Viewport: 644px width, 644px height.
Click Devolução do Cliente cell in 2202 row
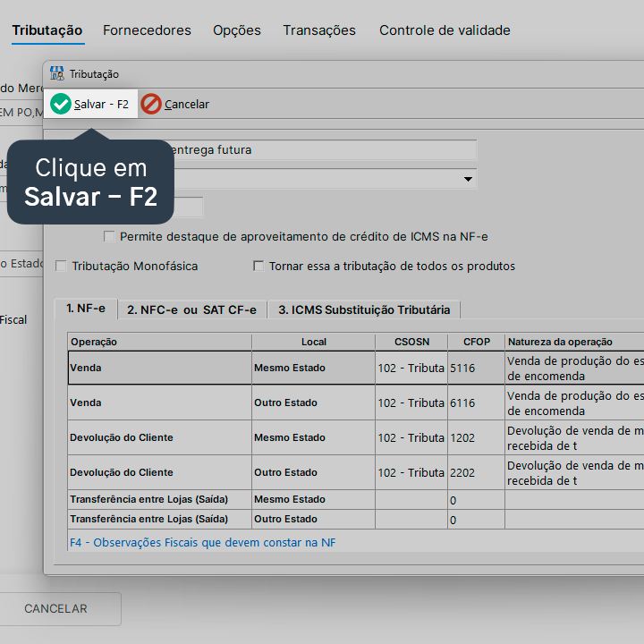pyautogui.click(x=160, y=472)
